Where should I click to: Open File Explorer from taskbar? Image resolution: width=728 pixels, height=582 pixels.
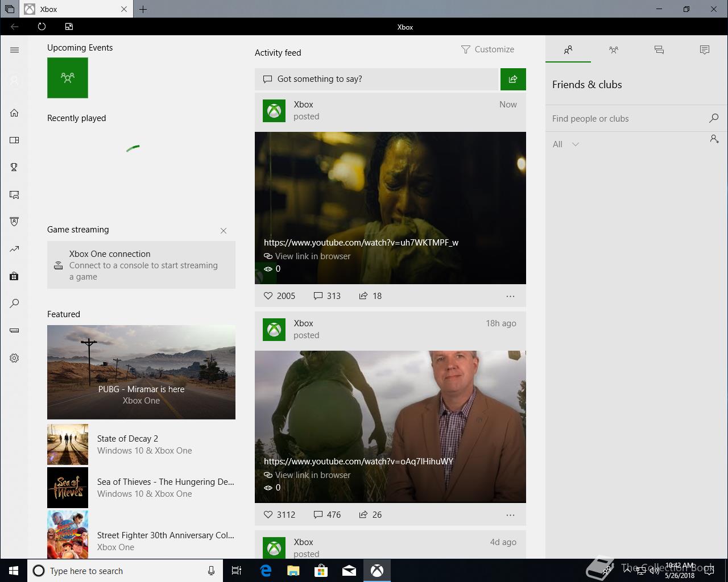click(293, 571)
